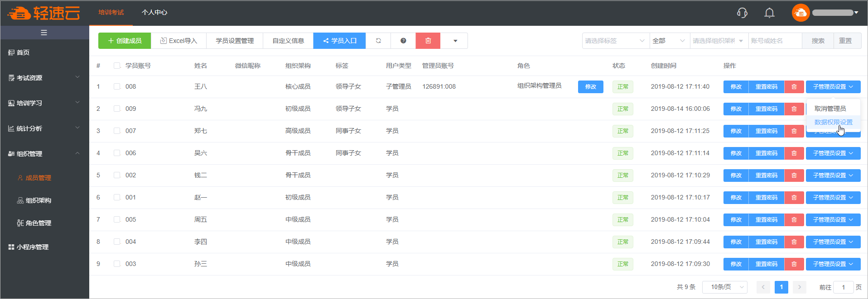Click the 账号或姓名 search input field
This screenshot has height=299, width=868.
775,41
